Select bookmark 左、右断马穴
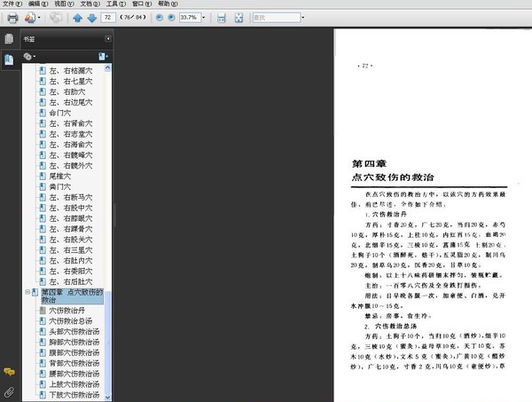This screenshot has width=532, height=402. point(71,197)
